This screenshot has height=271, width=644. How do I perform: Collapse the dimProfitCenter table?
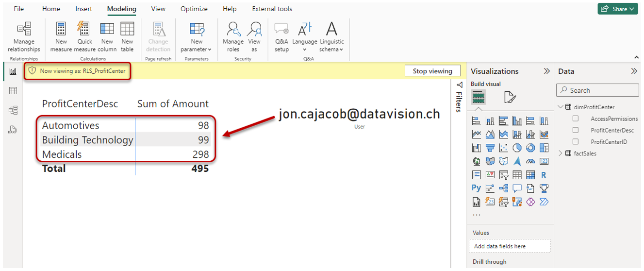[x=561, y=107]
